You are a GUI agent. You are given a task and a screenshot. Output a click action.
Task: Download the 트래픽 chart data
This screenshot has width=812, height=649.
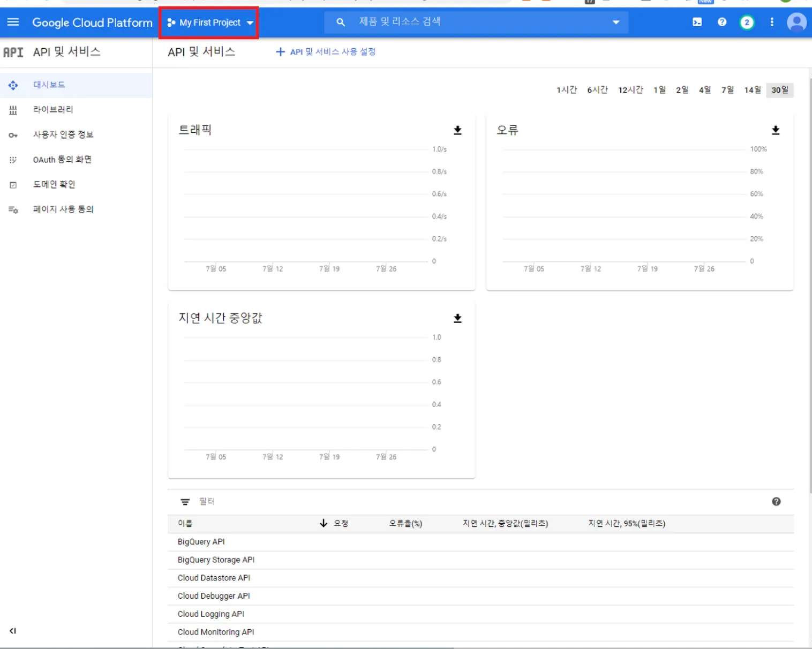tap(457, 130)
